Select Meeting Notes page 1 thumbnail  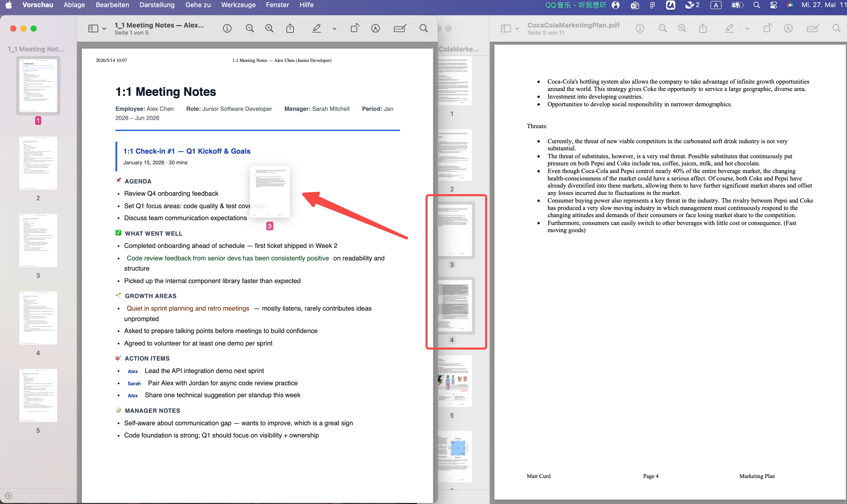coord(38,86)
